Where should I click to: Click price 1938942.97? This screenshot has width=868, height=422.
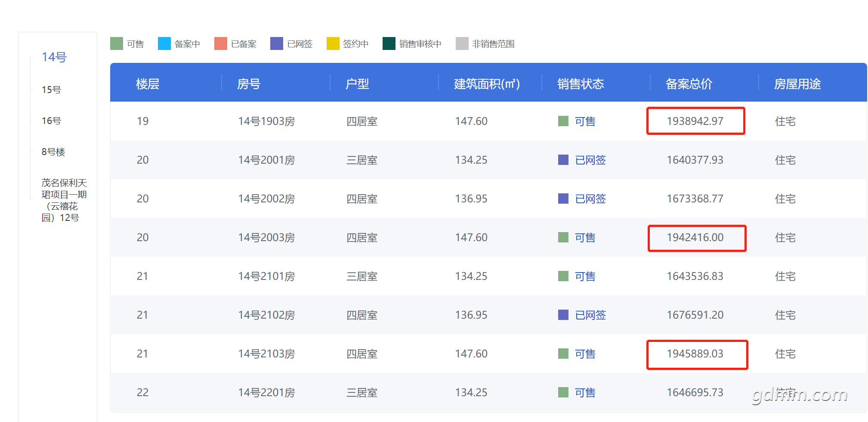pyautogui.click(x=695, y=121)
